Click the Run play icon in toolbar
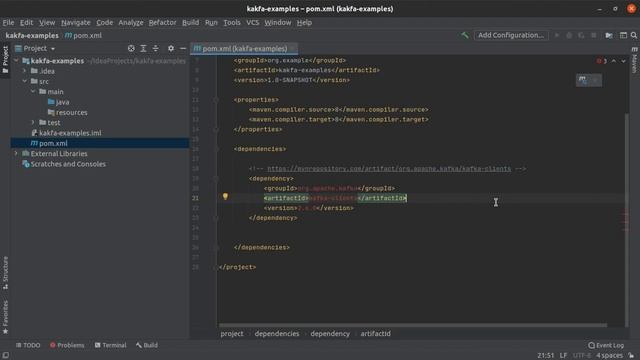 tap(557, 36)
